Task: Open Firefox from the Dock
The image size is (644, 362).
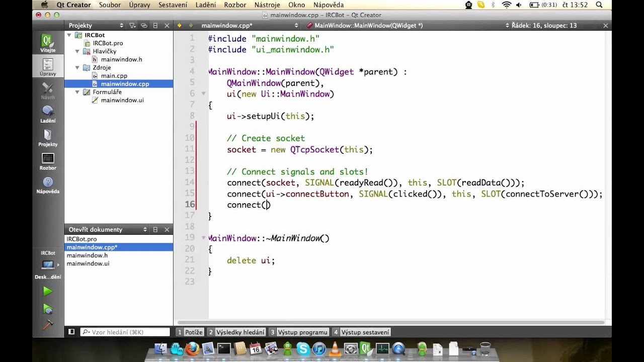Action: (x=192, y=348)
